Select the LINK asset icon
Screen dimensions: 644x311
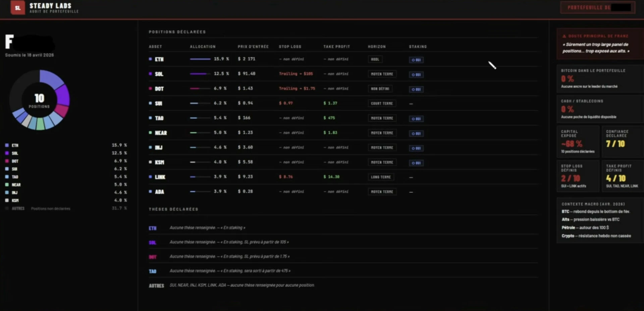click(x=150, y=177)
